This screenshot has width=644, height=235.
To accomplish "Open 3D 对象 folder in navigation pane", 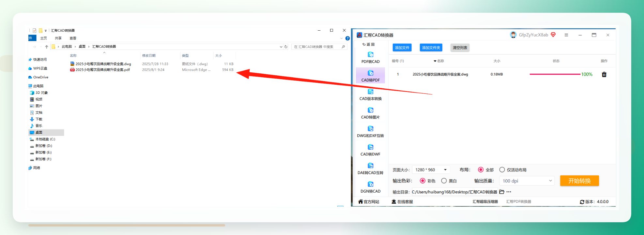I will (x=39, y=93).
